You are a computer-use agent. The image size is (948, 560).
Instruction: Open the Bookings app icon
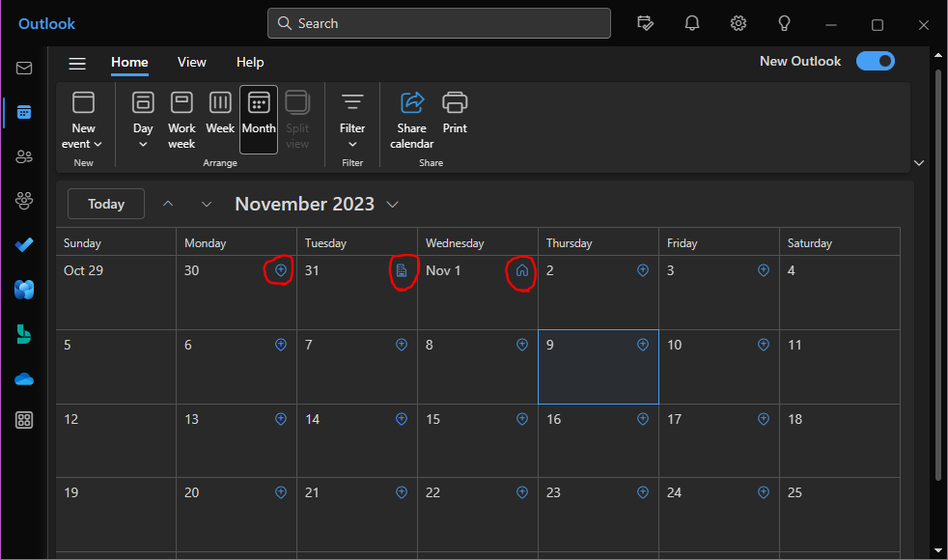pos(24,334)
